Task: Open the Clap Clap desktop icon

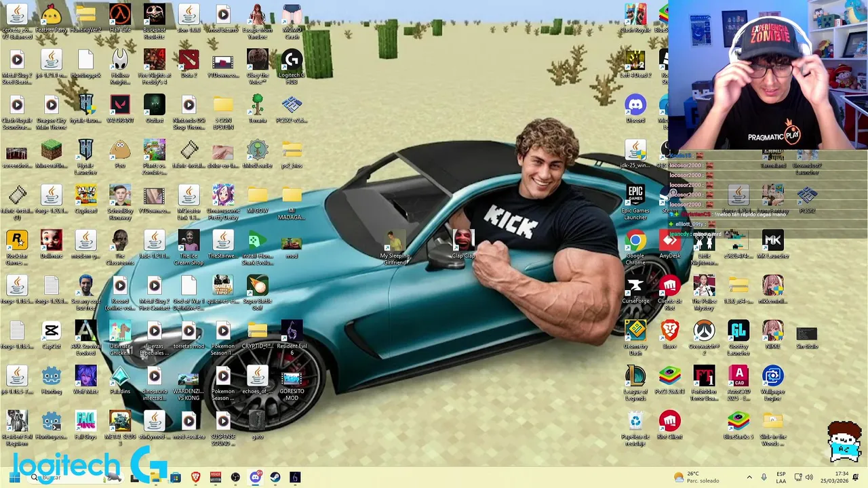Action: (x=463, y=244)
